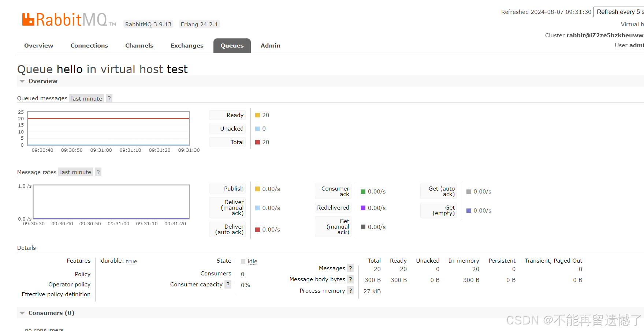Click the Deliver (manual ack) swatch
Screen dimensions: 644x331
tap(257, 208)
